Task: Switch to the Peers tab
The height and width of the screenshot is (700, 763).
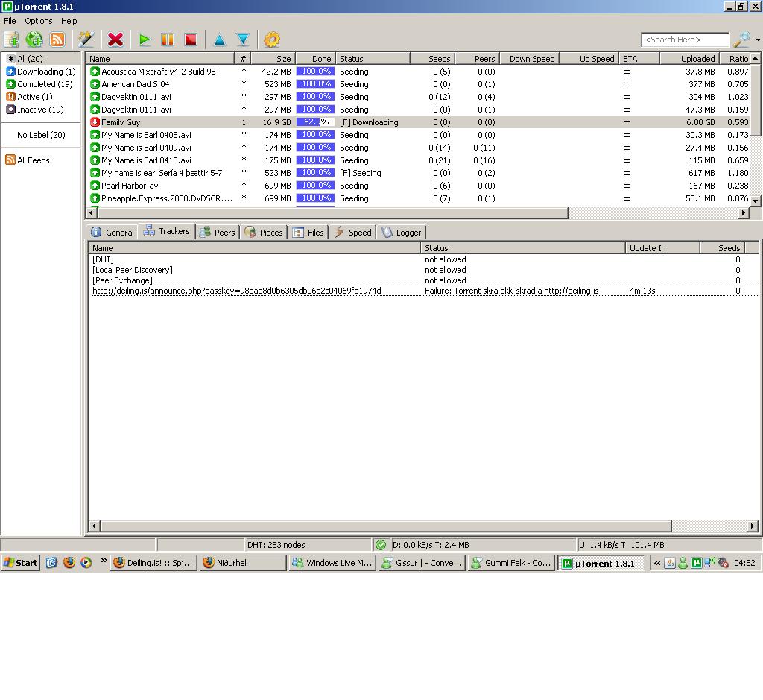Action: (x=217, y=232)
